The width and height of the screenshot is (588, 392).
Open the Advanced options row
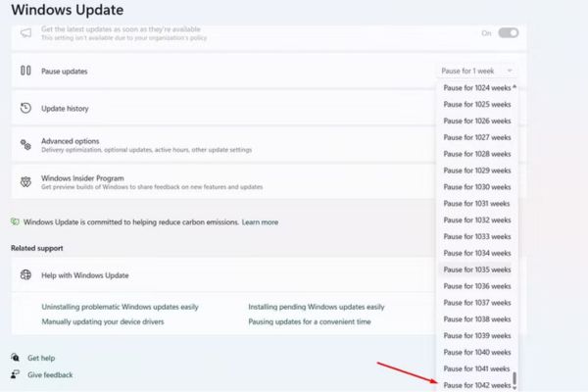[x=223, y=145]
